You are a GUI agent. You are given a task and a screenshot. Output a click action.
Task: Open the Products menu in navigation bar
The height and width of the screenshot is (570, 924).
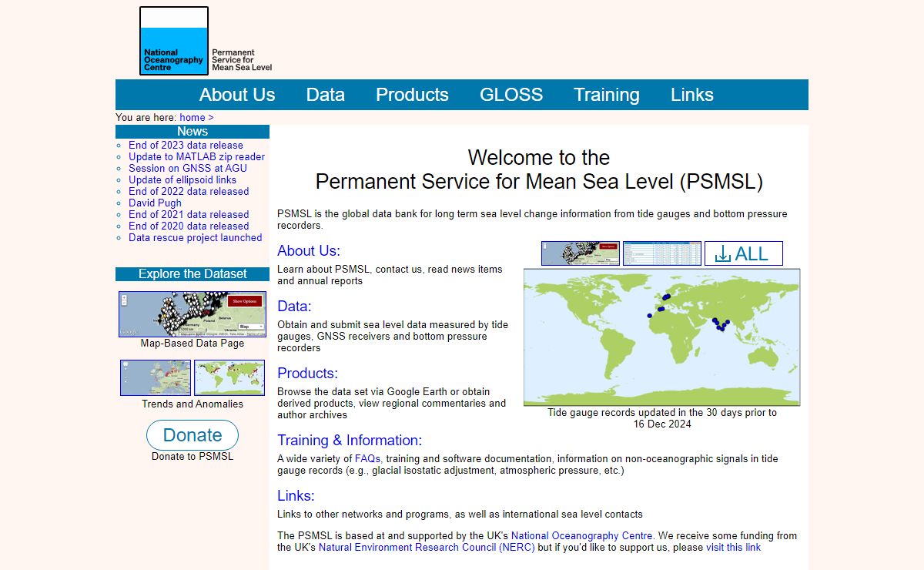pos(412,95)
